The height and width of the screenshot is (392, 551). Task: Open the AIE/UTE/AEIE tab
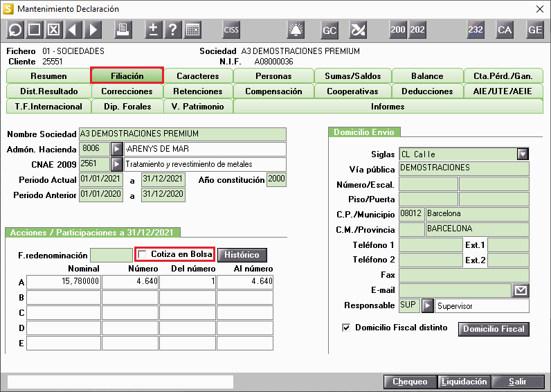503,91
